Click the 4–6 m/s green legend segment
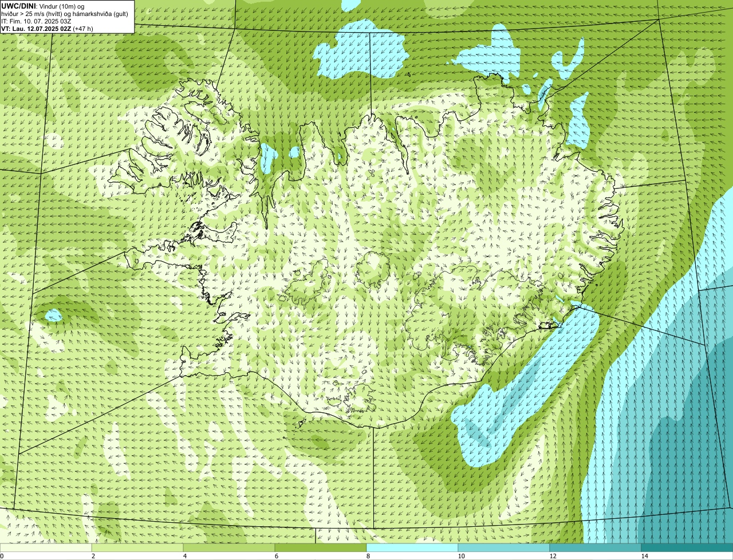Screen dimensions: 733x560 click(x=229, y=547)
